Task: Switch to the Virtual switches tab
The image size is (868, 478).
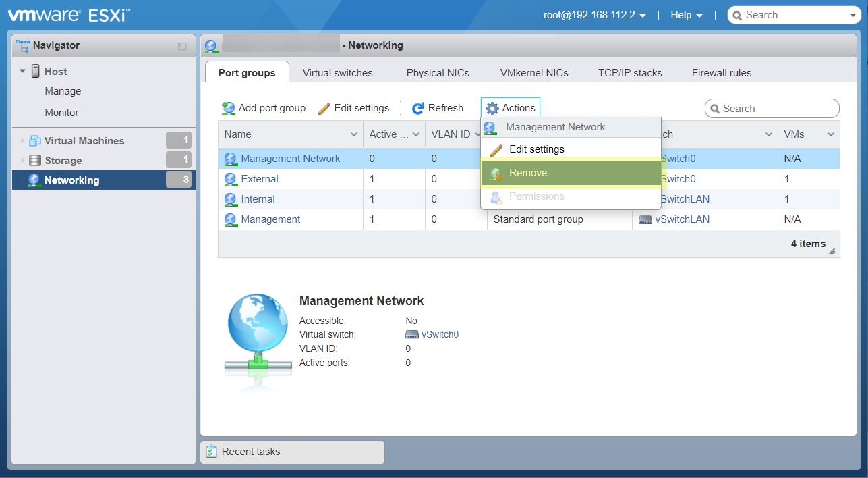Action: tap(337, 72)
